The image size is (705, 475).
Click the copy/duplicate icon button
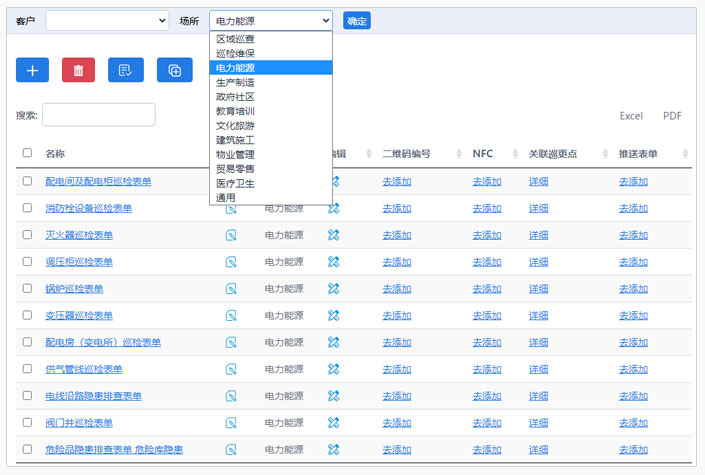(174, 70)
